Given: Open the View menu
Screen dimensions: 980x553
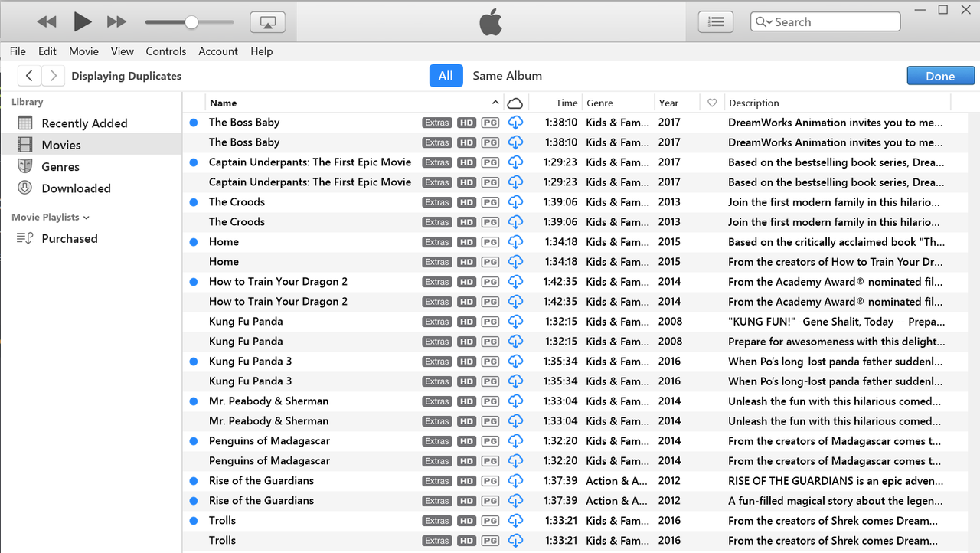Looking at the screenshot, I should pos(122,51).
